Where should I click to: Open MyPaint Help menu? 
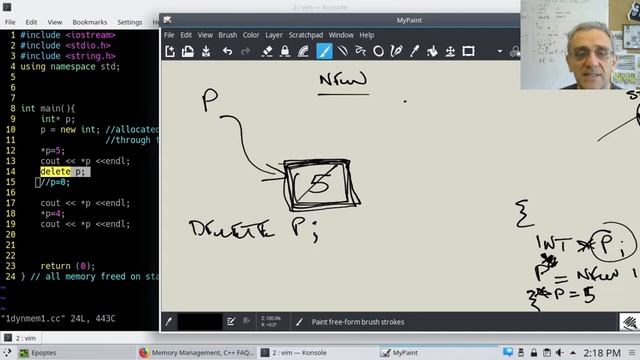(367, 35)
